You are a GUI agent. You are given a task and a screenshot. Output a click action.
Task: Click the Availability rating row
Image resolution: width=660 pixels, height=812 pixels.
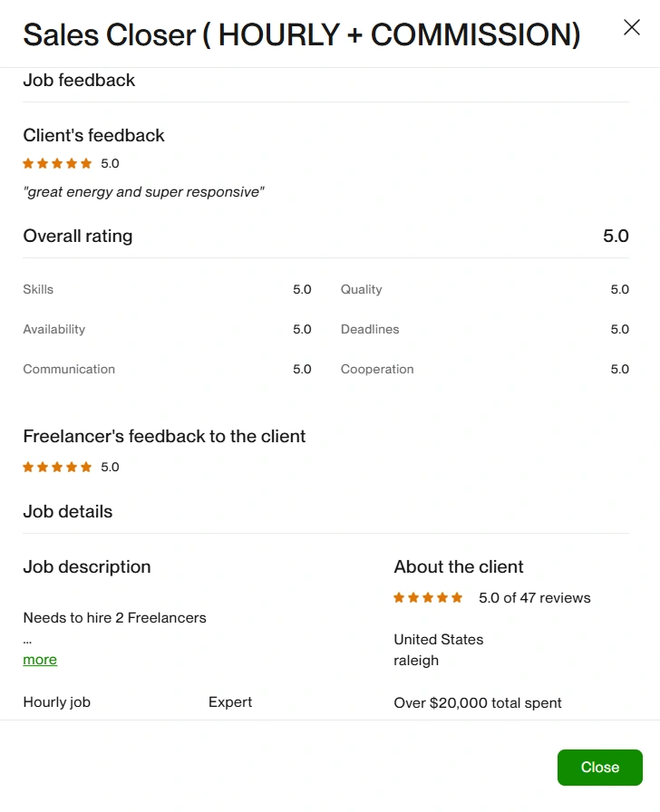click(x=167, y=330)
